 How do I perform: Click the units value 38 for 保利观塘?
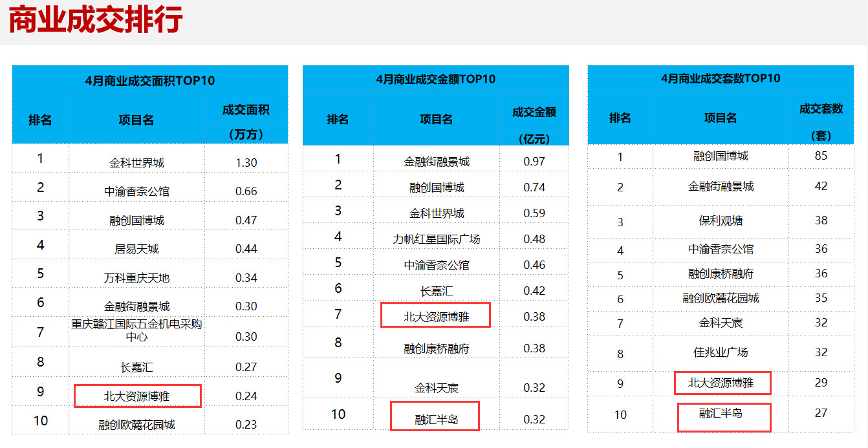(821, 220)
